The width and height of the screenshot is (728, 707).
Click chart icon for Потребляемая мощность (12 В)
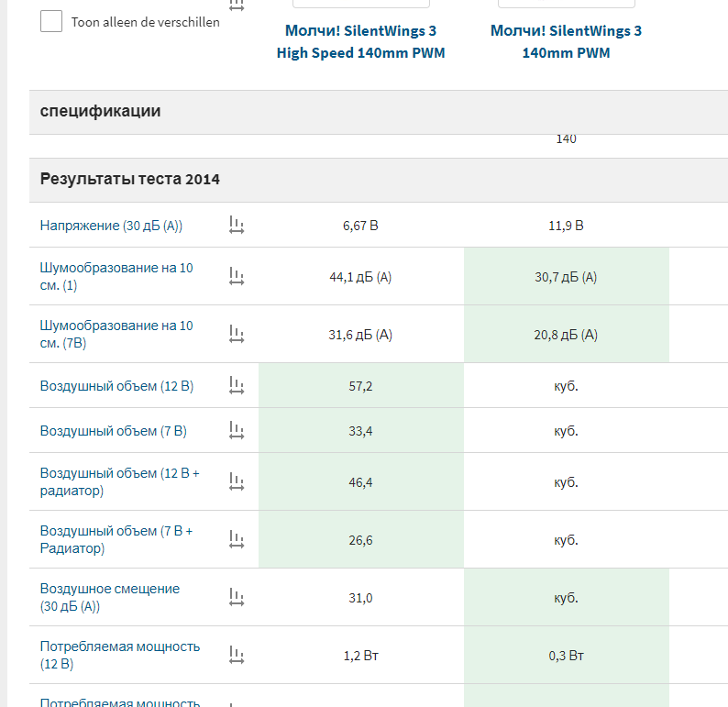(237, 655)
